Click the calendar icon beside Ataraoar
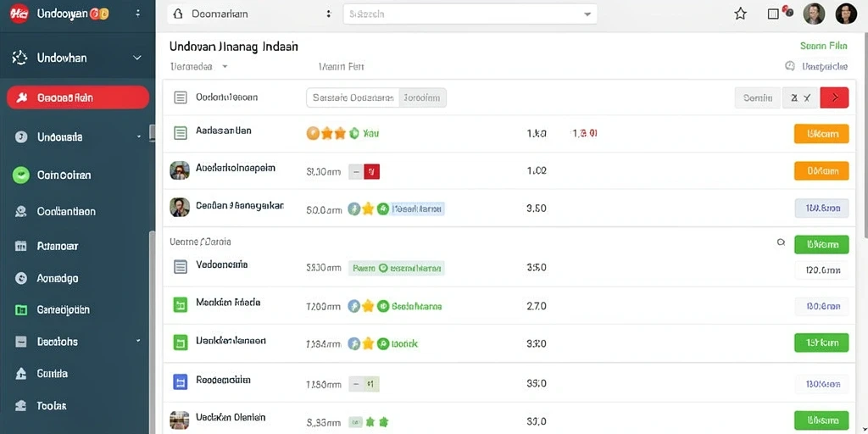868x434 pixels. [x=21, y=247]
